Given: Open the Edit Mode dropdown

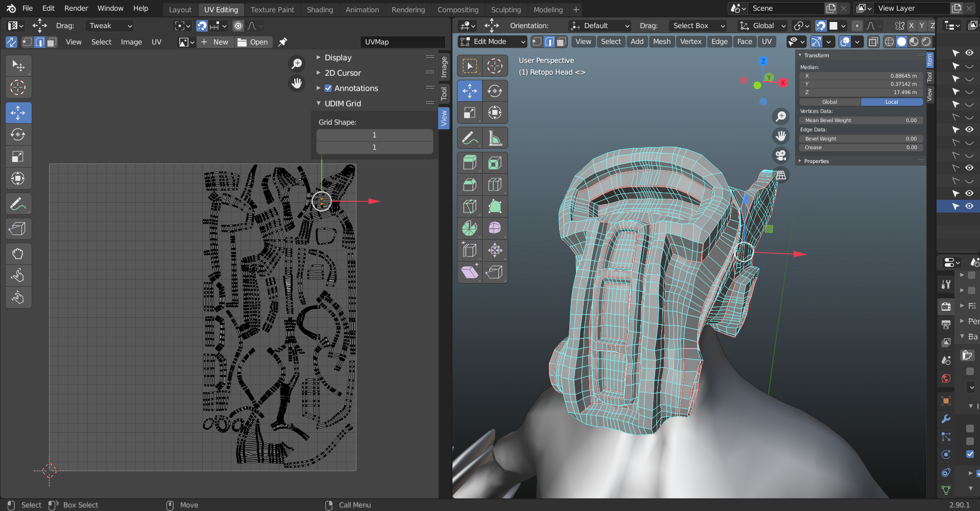Looking at the screenshot, I should coord(492,42).
